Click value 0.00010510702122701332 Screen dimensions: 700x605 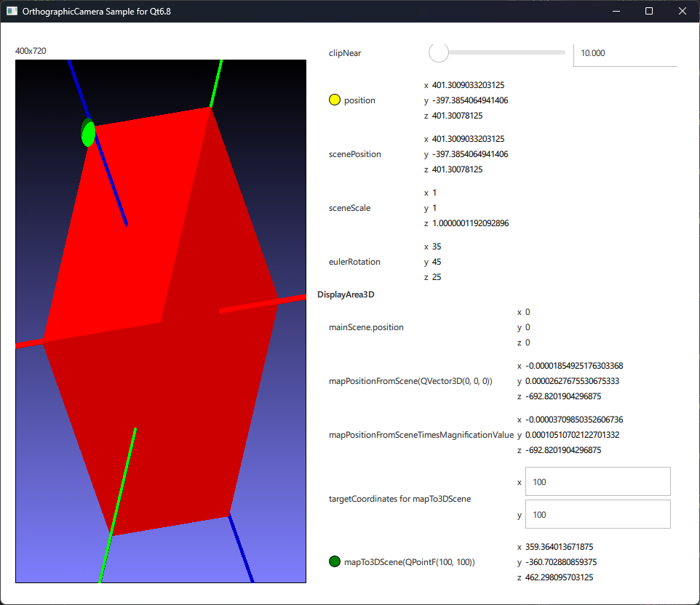pyautogui.click(x=573, y=435)
